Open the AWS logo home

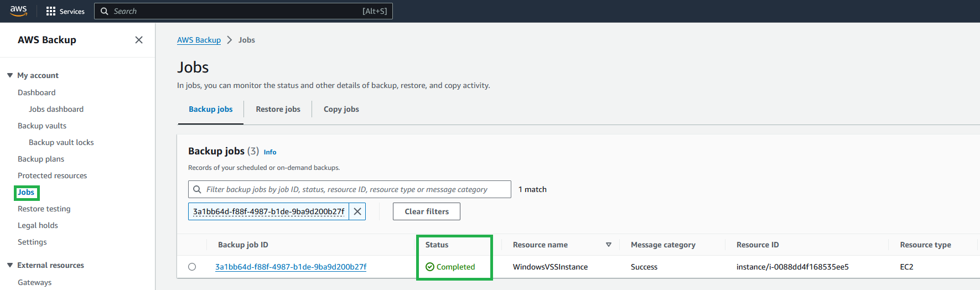point(18,11)
